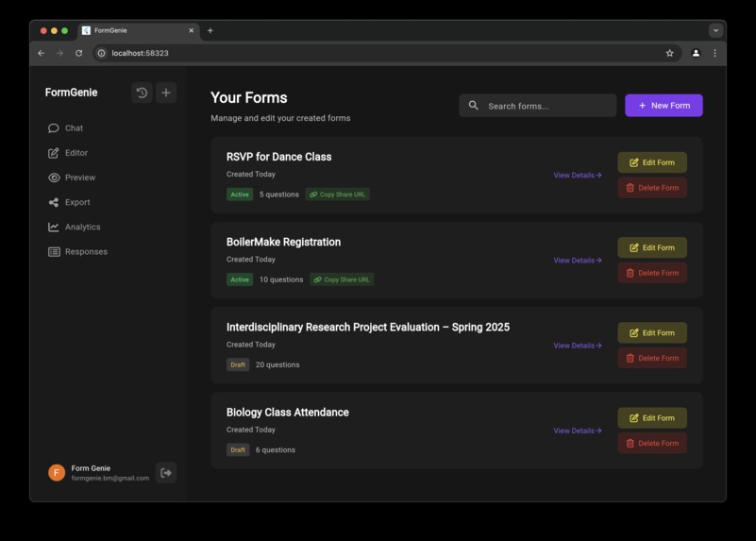756x541 pixels.
Task: Click the formgenie.bm@gmail.com account email
Action: (109, 479)
